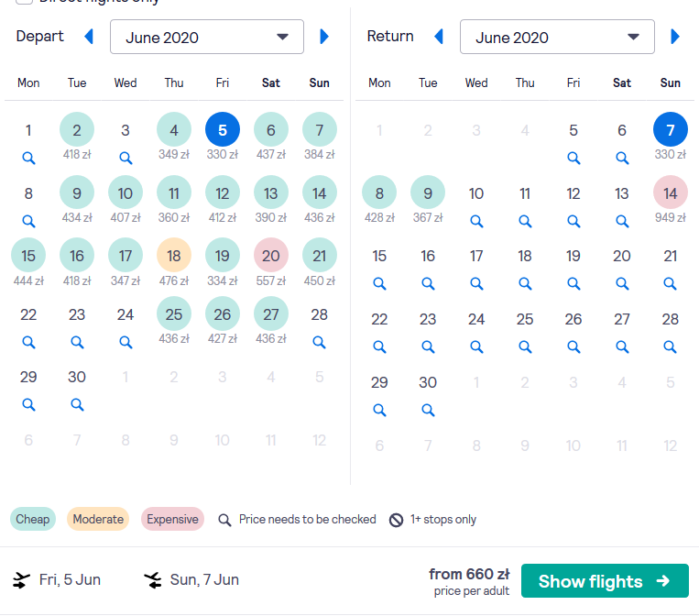Select 19 June departure at 334 zł
Screen dimensions: 699x616
pyautogui.click(x=223, y=256)
